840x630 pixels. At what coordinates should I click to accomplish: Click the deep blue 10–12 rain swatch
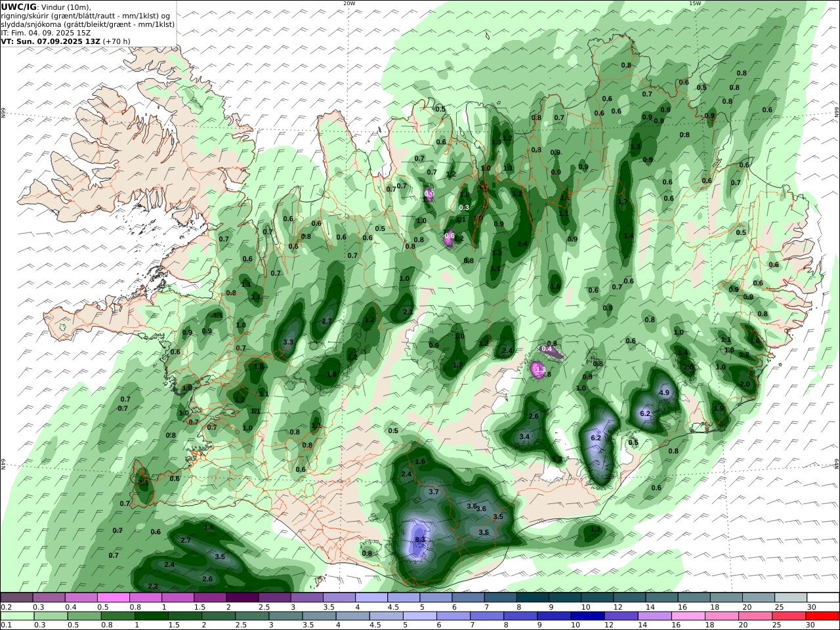point(586,616)
